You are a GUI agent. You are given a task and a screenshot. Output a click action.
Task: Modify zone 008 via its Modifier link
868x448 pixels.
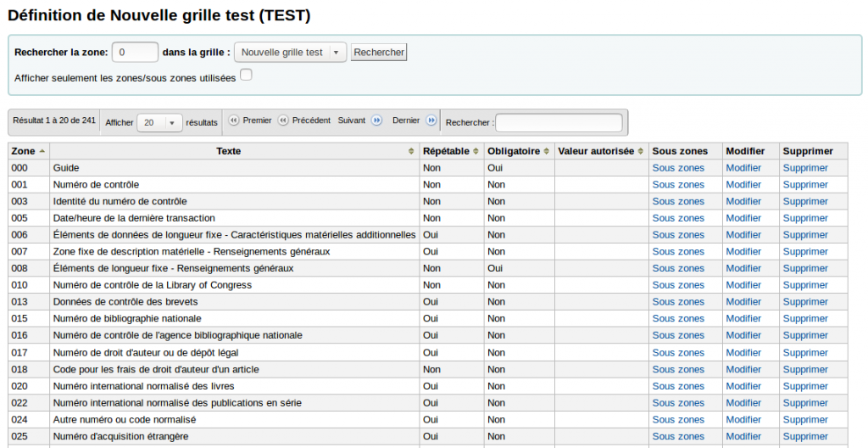743,268
